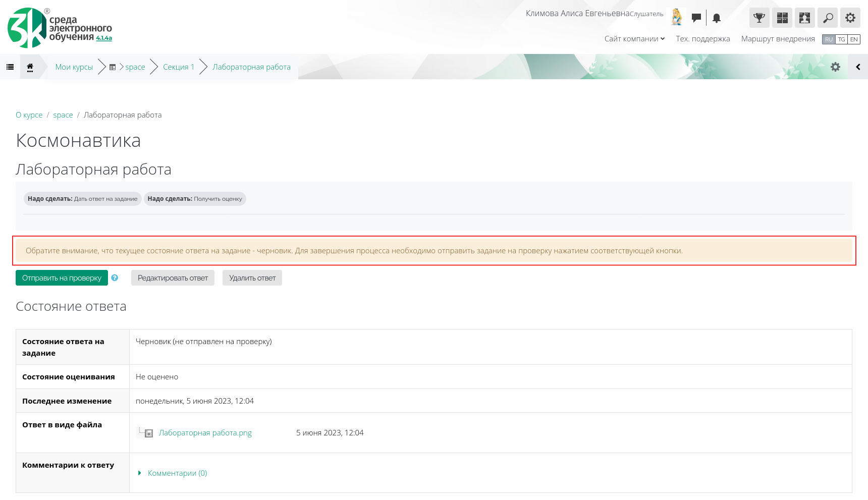Click the home icon in navigation bar

30,67
